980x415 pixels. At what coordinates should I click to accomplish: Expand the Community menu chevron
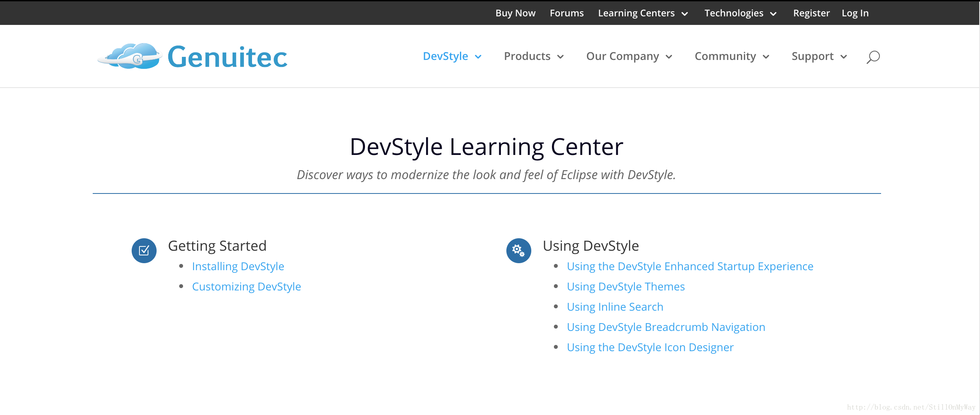(x=766, y=57)
